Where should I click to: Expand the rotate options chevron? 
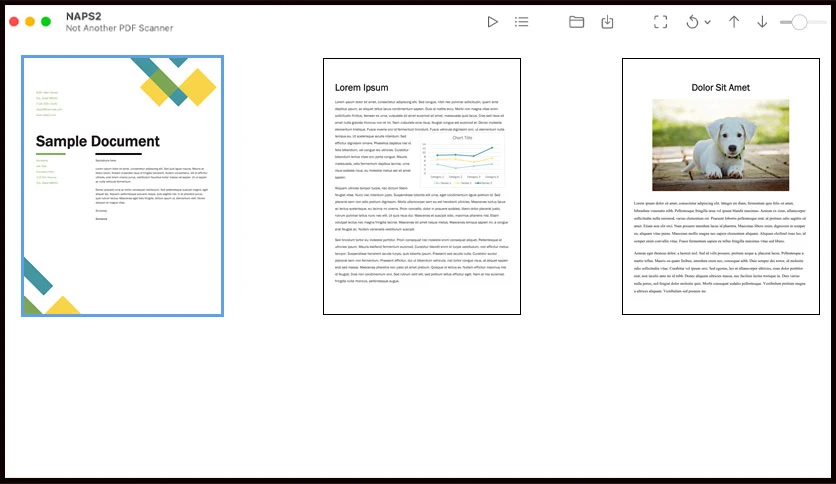pyautogui.click(x=708, y=22)
